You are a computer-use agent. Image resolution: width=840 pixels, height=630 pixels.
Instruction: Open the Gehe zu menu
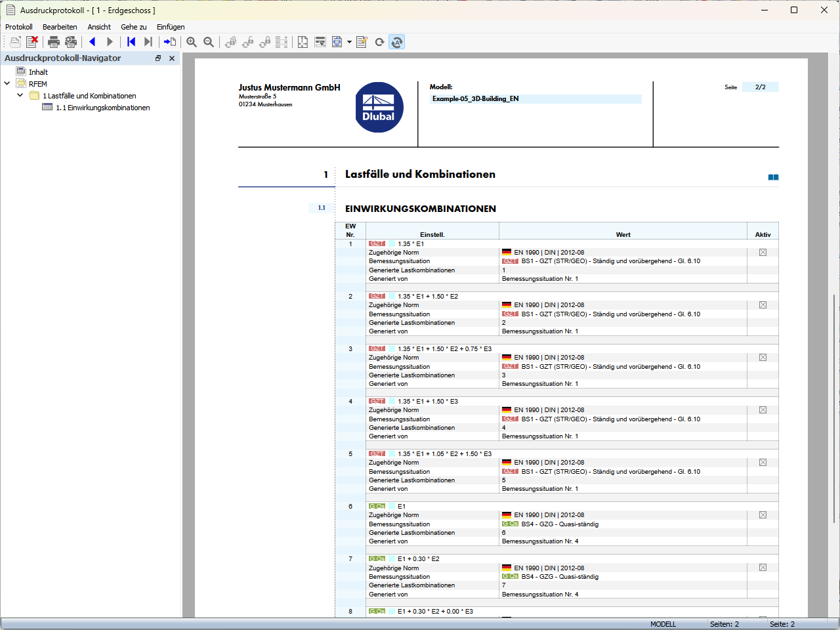pos(134,27)
